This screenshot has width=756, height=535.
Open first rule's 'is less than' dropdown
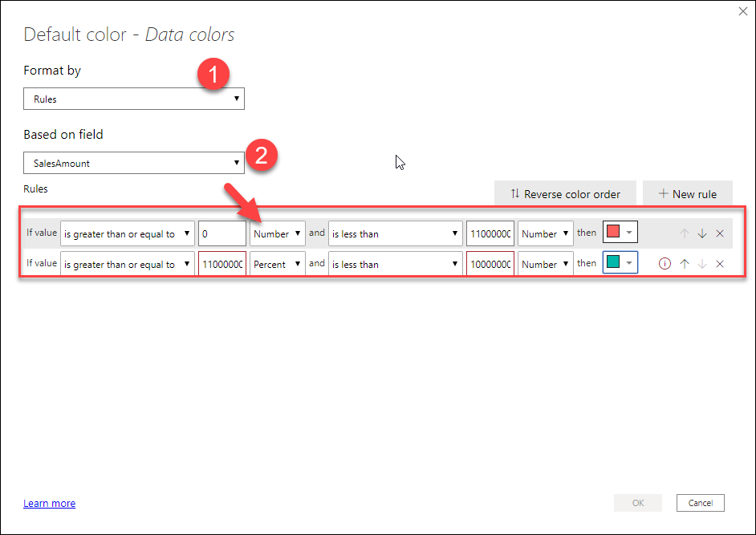[395, 233]
